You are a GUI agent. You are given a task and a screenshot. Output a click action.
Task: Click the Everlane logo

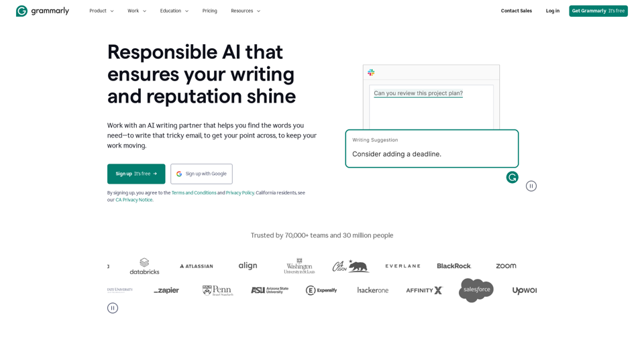(x=402, y=266)
